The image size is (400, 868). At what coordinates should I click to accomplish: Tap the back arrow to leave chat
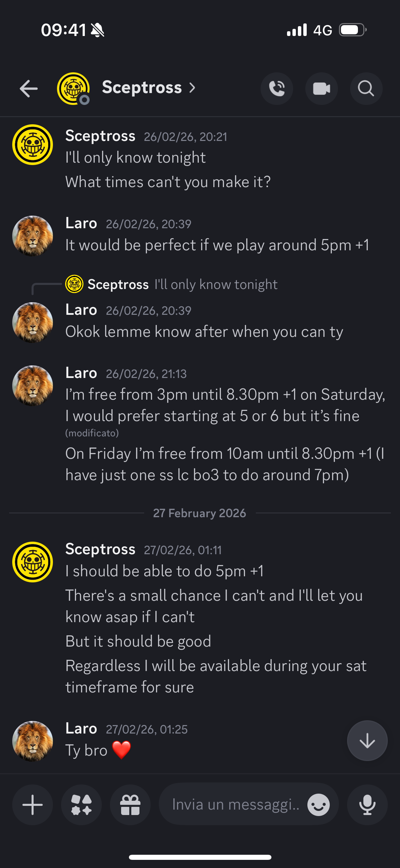pos(28,89)
